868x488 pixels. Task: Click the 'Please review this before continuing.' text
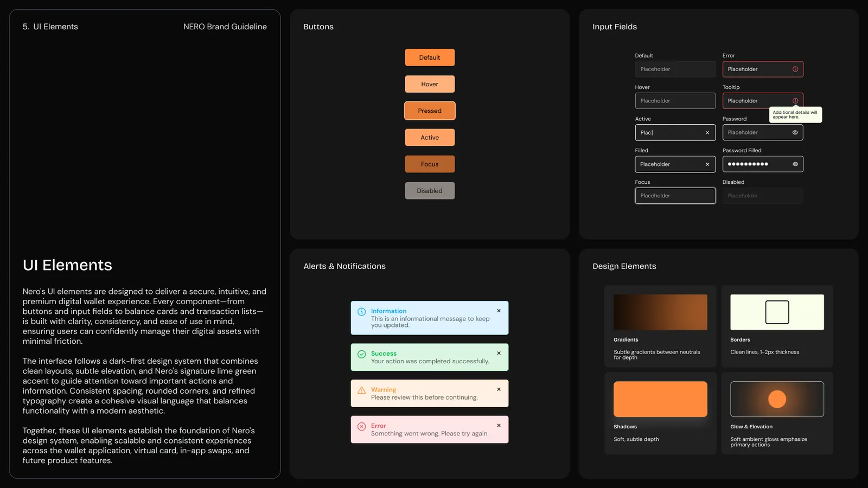(424, 397)
